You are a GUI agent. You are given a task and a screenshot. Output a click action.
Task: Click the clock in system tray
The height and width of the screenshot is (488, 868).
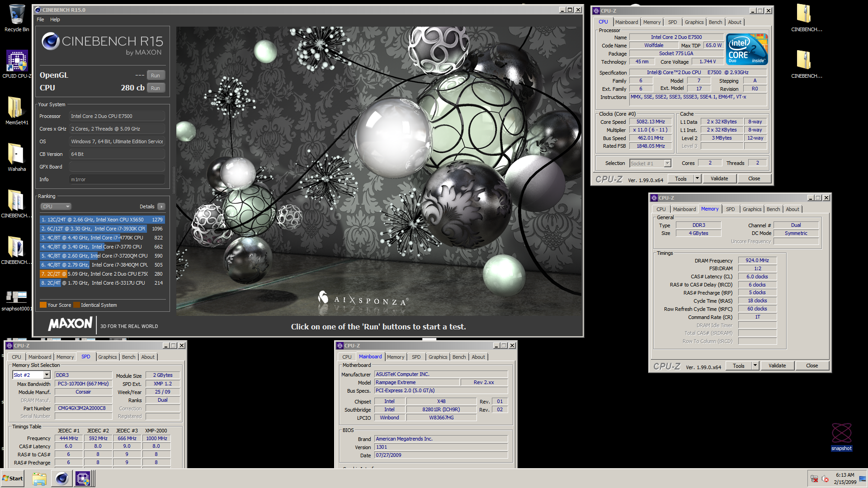point(845,479)
